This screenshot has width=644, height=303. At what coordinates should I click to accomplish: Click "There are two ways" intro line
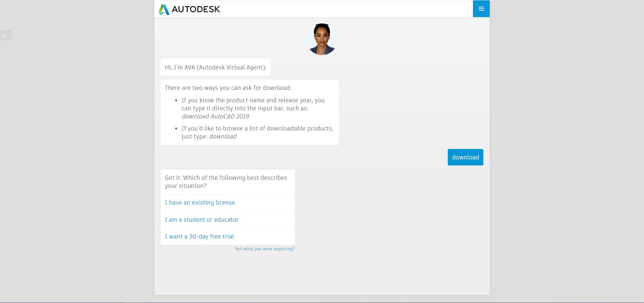click(228, 88)
